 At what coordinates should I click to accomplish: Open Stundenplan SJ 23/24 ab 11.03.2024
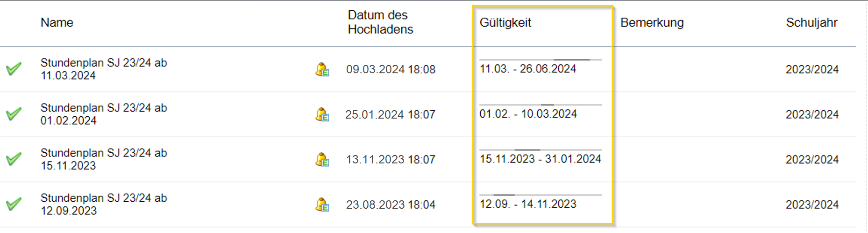104,69
